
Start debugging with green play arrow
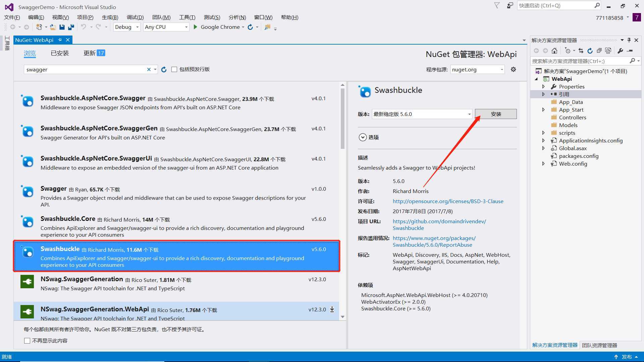click(x=195, y=27)
